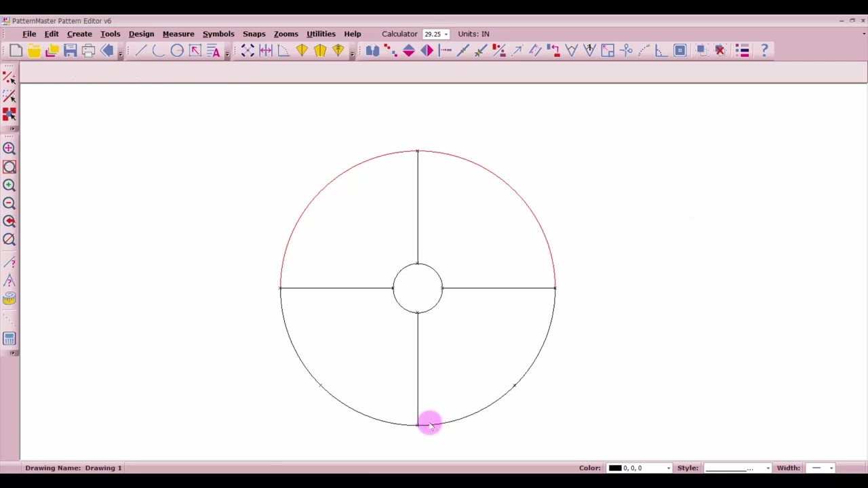
Task: Print the drawing using the printer icon
Action: pos(88,50)
